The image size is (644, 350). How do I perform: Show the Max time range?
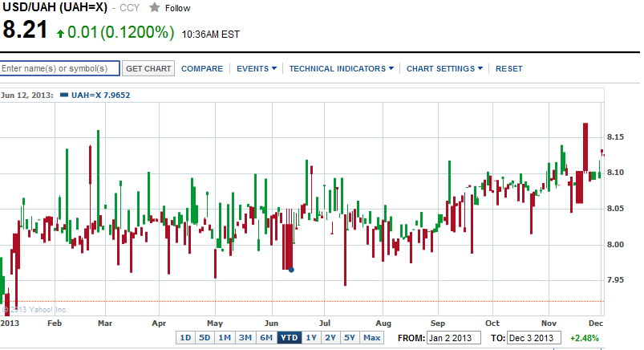[x=371, y=338]
